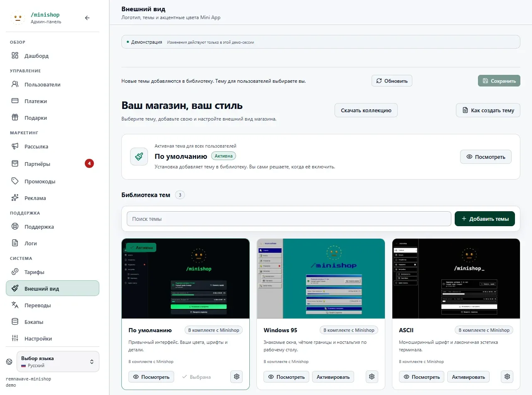Click Скачать коллекцию button

click(366, 110)
